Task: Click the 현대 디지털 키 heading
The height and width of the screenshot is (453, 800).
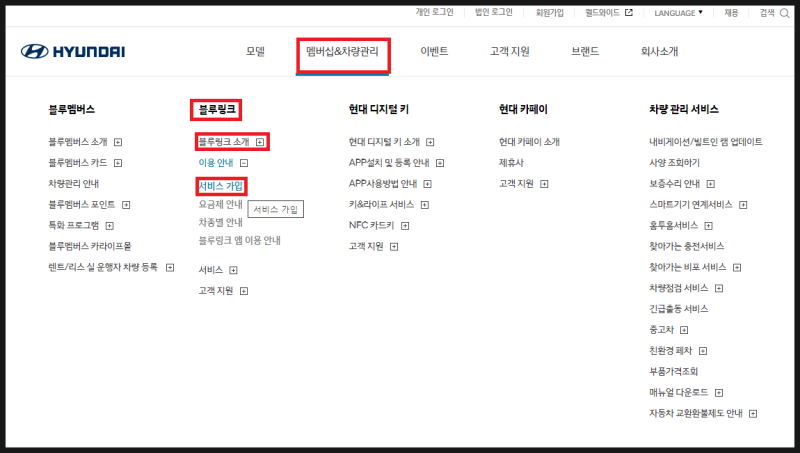Action: [x=379, y=109]
